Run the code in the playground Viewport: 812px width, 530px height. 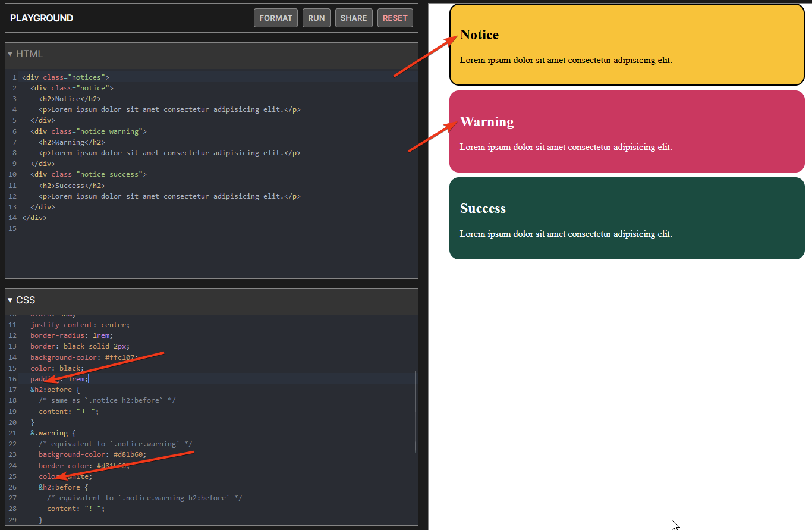pyautogui.click(x=316, y=18)
